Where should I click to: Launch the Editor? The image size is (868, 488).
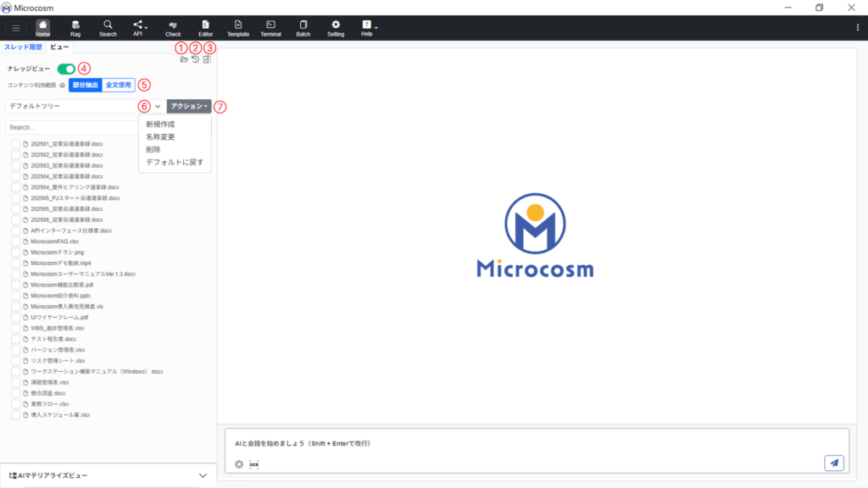click(x=205, y=28)
